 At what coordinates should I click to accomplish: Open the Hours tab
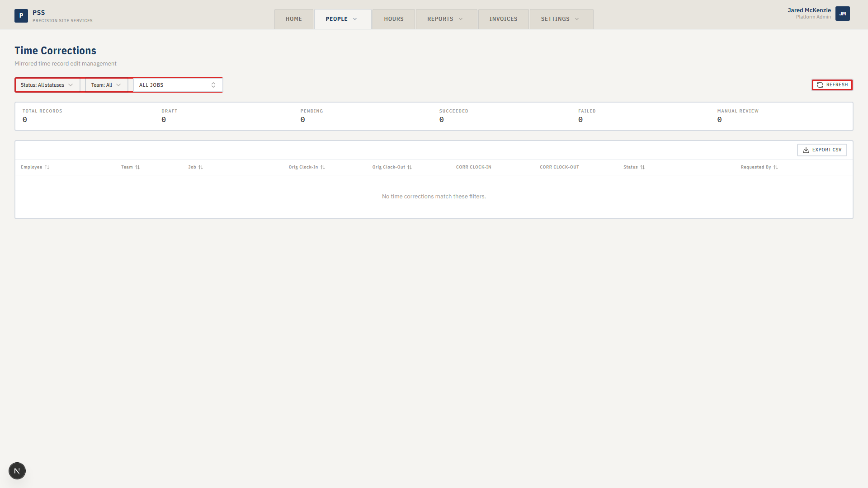(x=394, y=19)
